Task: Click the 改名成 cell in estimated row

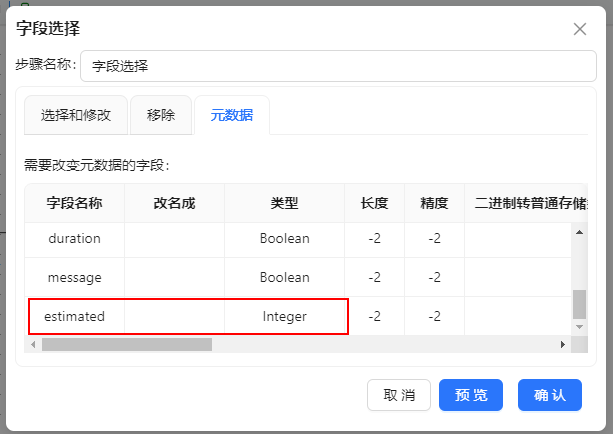Action: pyautogui.click(x=175, y=316)
